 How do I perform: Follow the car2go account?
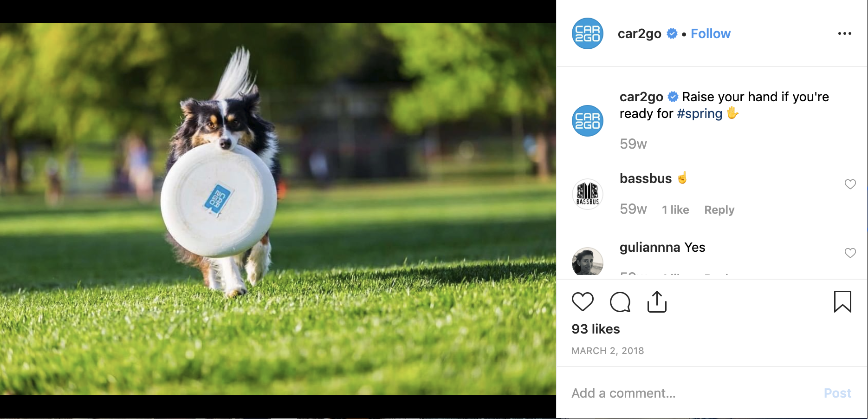pyautogui.click(x=710, y=33)
